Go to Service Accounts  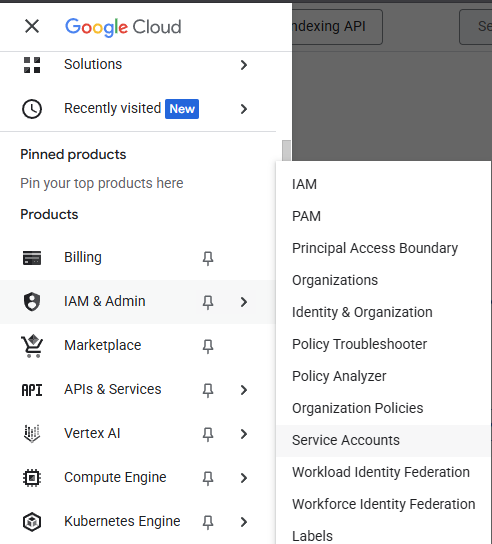(383, 441)
